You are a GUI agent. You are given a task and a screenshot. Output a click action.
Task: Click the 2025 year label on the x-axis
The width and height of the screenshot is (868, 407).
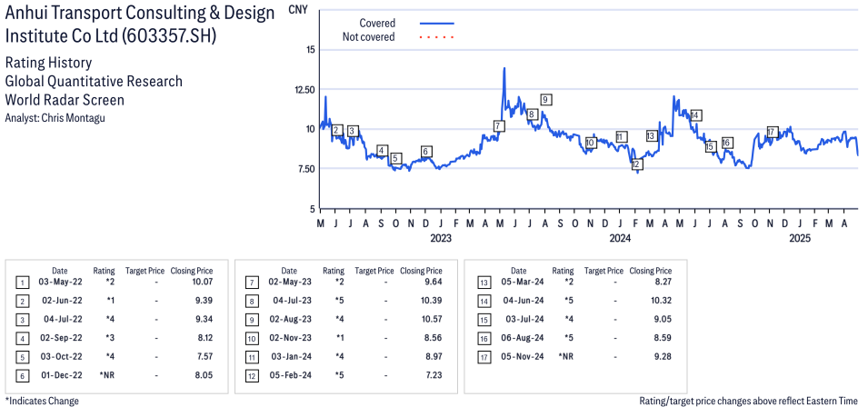tap(800, 239)
